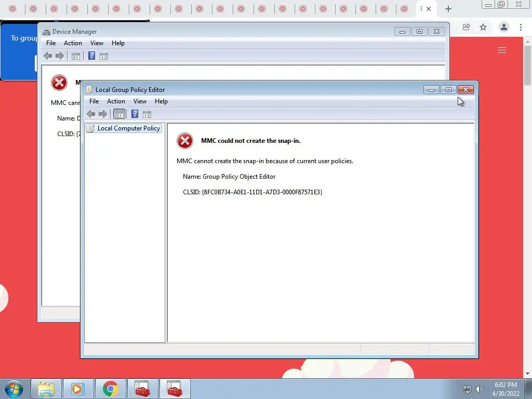Open Help icon in Group Policy Editor toolbar
This screenshot has width=532, height=399.
tap(135, 114)
